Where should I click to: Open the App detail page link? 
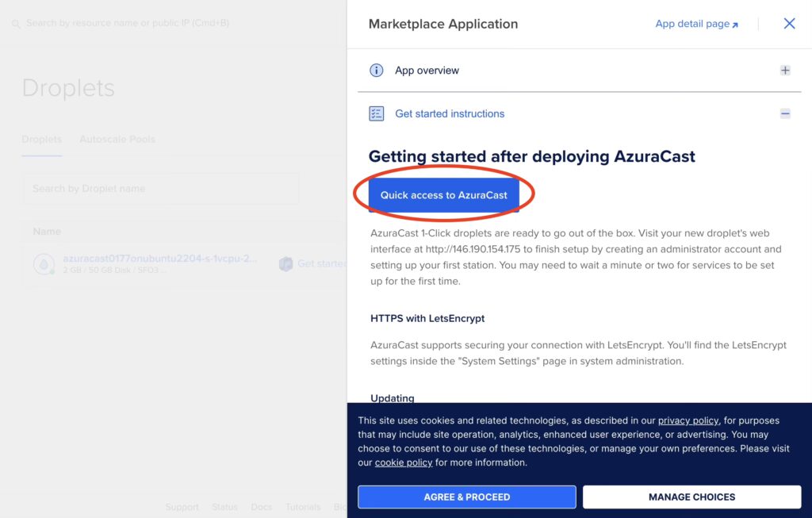[696, 24]
